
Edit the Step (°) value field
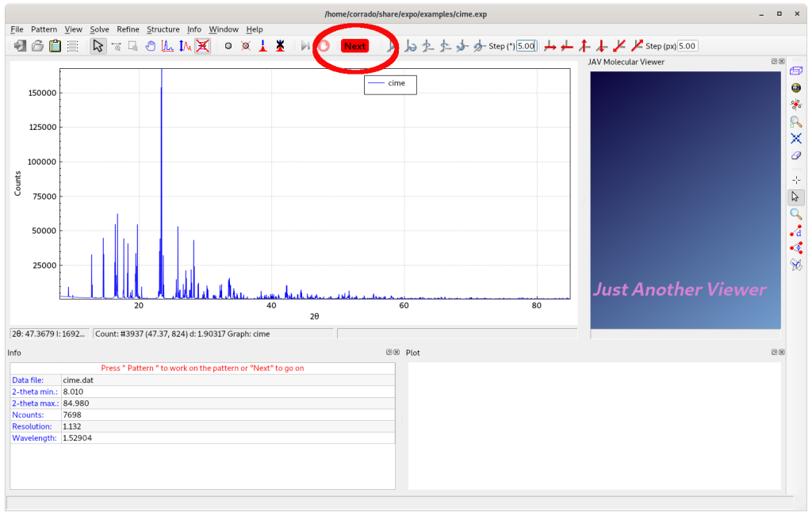point(527,46)
